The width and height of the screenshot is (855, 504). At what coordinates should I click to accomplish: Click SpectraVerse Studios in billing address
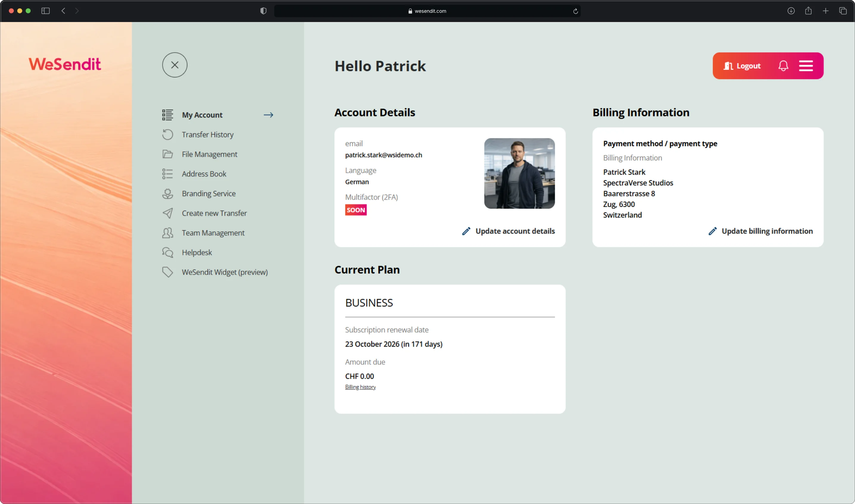pyautogui.click(x=638, y=183)
